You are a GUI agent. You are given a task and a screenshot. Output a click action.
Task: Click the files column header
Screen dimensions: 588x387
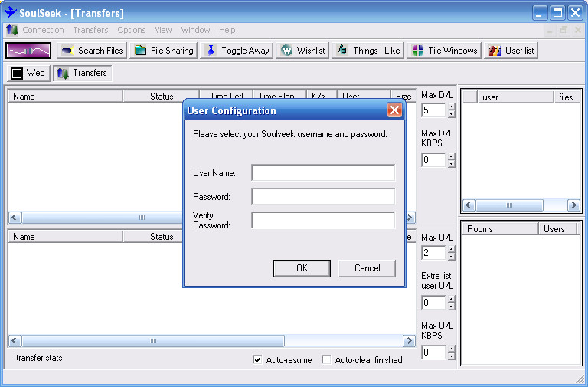pos(567,97)
